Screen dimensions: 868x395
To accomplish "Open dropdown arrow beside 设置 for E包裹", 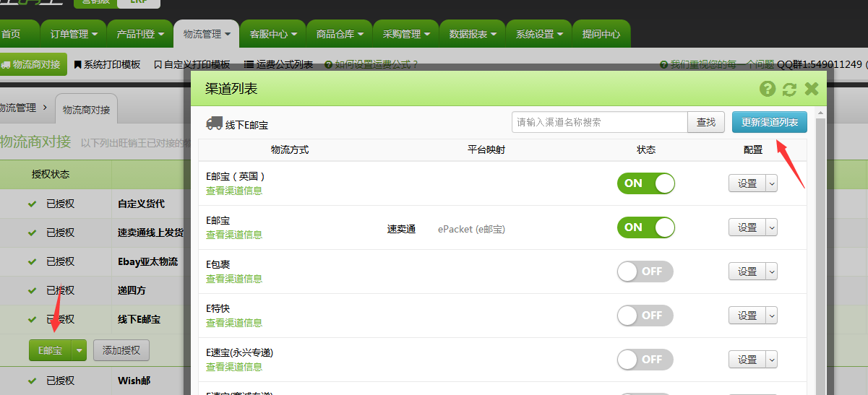I will (x=771, y=272).
